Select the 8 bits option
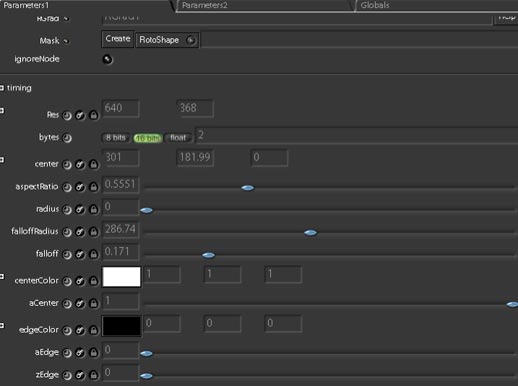This screenshot has height=386, width=518. click(x=116, y=138)
